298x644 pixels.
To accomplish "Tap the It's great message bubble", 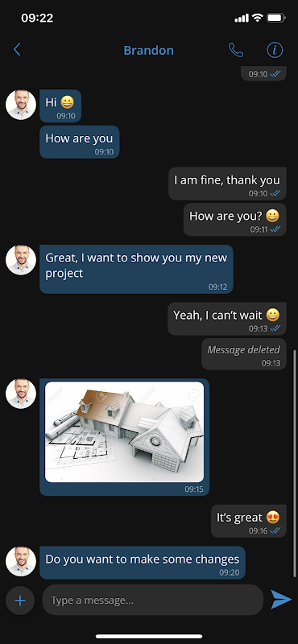I will pos(249,521).
